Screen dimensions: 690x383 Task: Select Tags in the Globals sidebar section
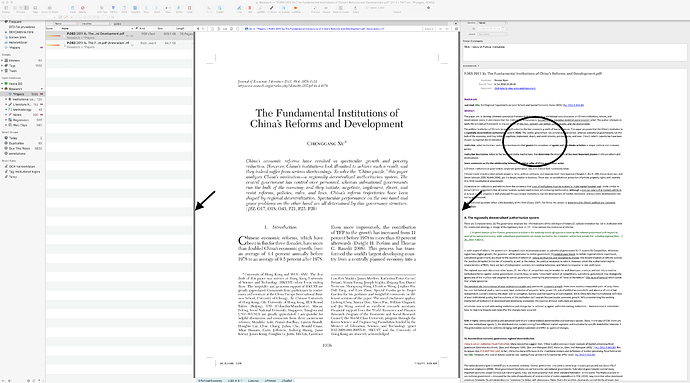(x=12, y=66)
